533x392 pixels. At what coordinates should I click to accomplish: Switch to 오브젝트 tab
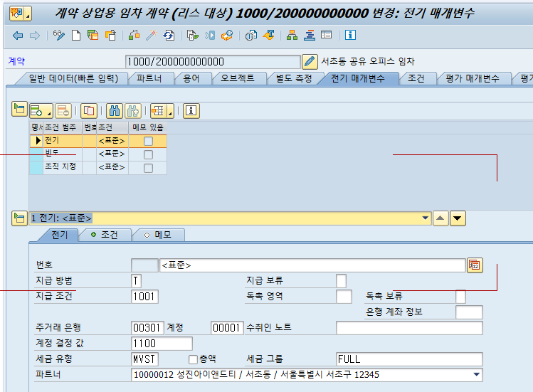(238, 78)
